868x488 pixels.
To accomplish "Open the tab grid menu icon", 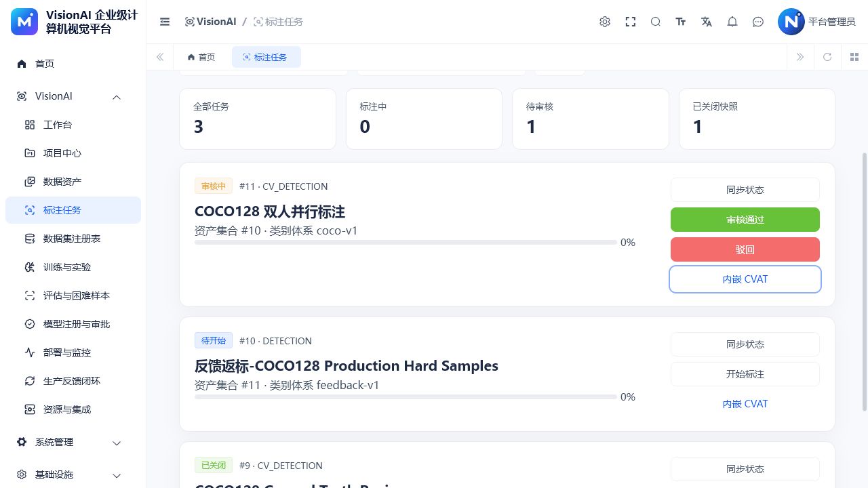I will [x=854, y=57].
